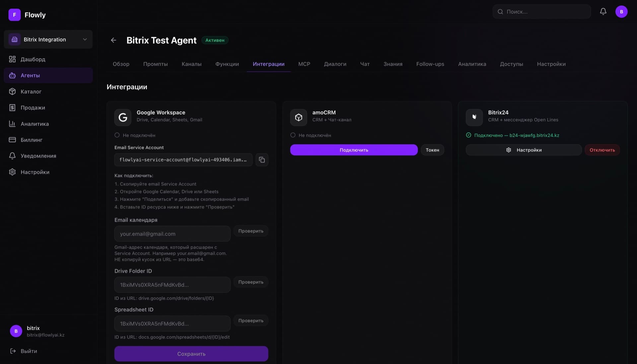
Task: Open Bitrix24 Настройки with the gear icon
Action: point(524,150)
